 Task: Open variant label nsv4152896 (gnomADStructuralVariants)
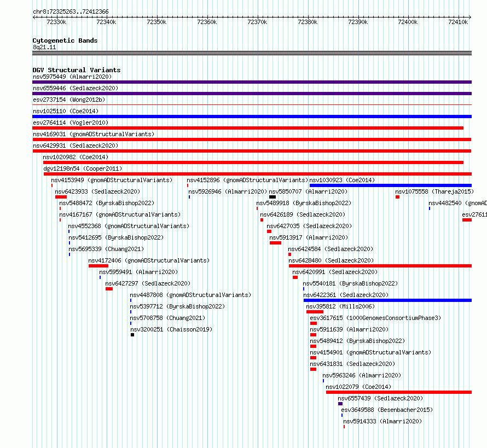[x=247, y=180]
